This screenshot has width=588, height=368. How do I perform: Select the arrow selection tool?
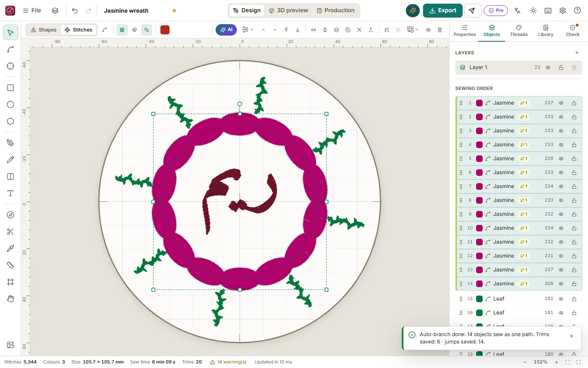click(x=11, y=32)
